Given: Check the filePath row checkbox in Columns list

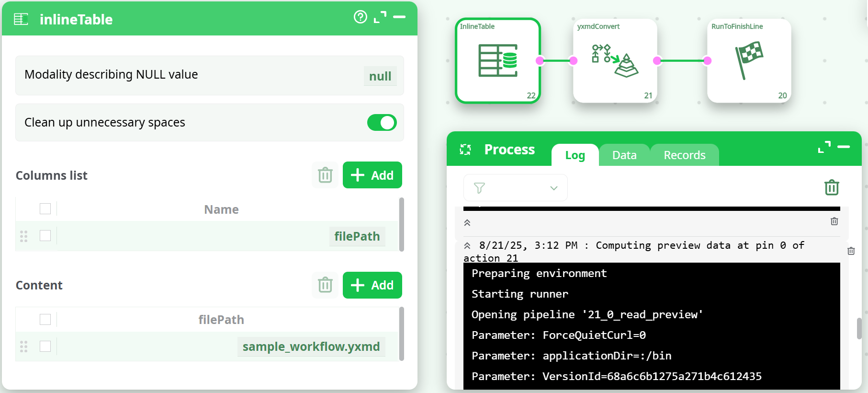Looking at the screenshot, I should [45, 236].
